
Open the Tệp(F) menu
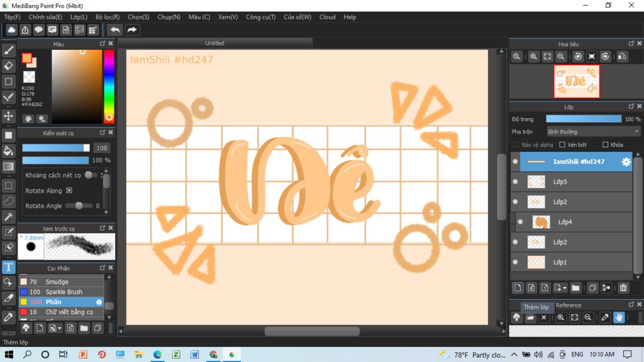click(x=12, y=17)
